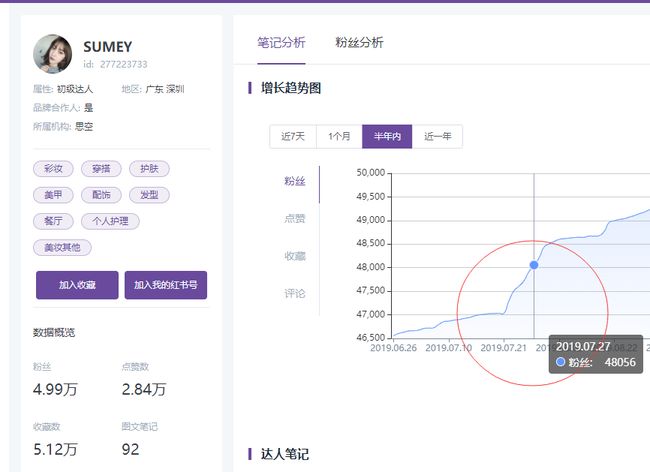Click the 50,000 y-axis label
The width and height of the screenshot is (650, 472).
[x=371, y=173]
